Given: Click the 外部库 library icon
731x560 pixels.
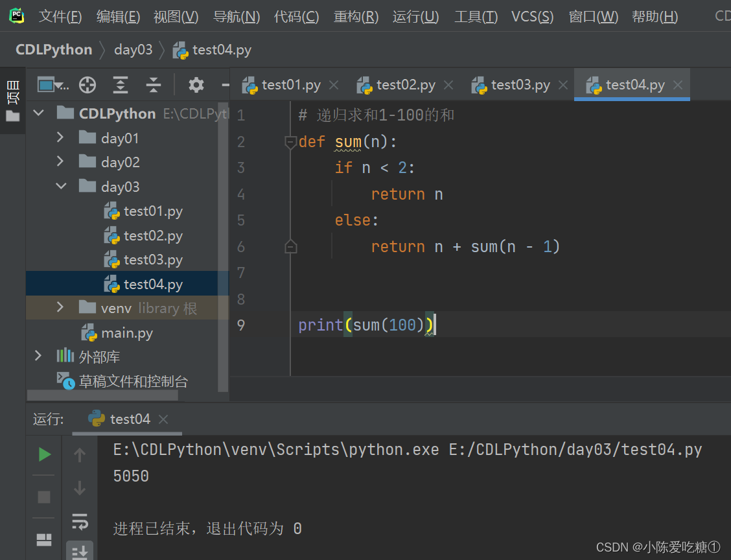Looking at the screenshot, I should (65, 356).
